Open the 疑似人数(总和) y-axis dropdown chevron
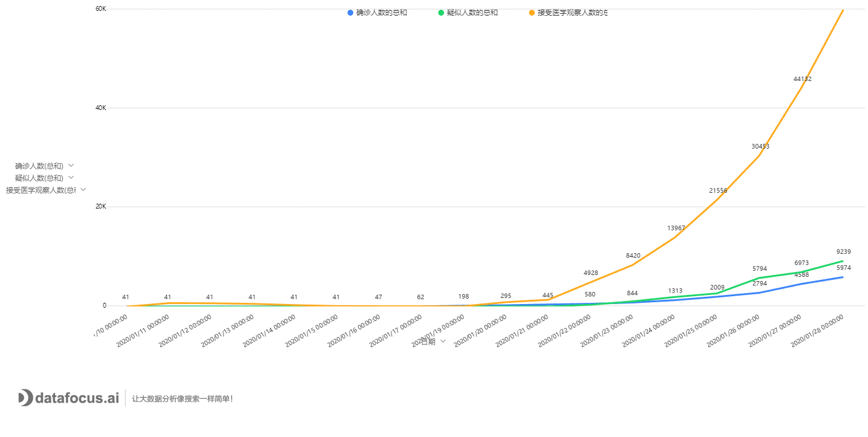Image resolution: width=868 pixels, height=437 pixels. click(x=71, y=177)
